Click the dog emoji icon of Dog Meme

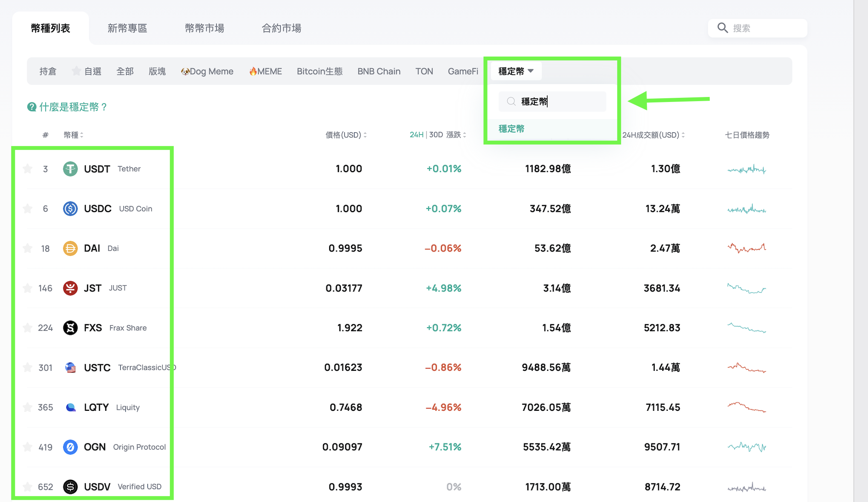click(185, 71)
